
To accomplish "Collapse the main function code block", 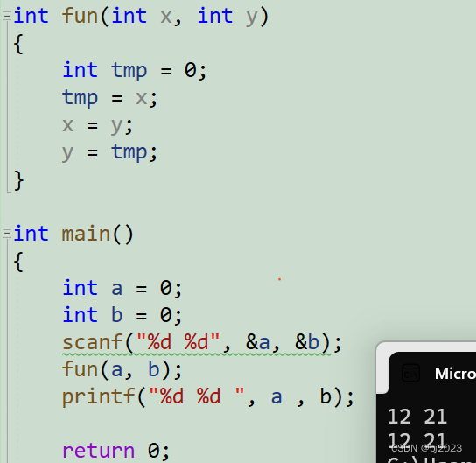I will point(7,234).
